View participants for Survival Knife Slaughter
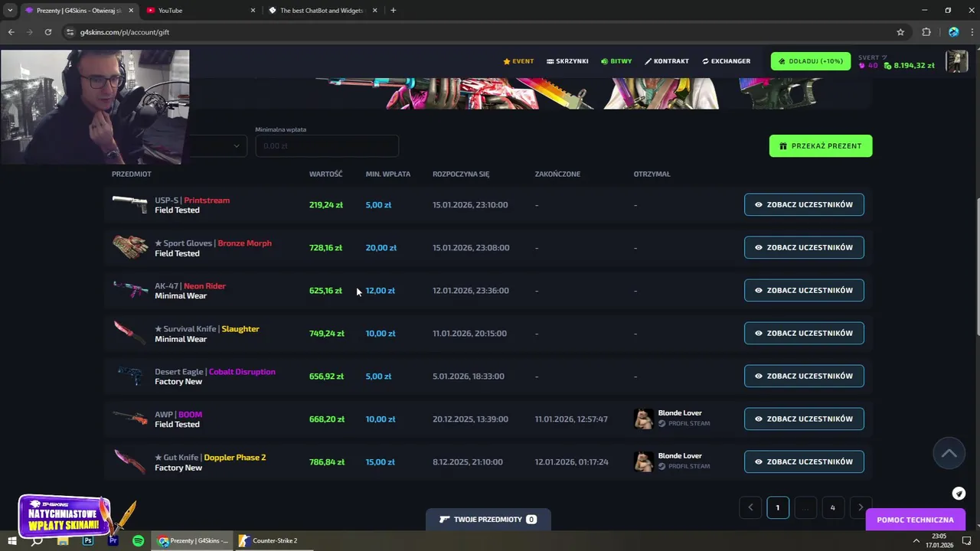Screen dimensions: 980x551 pyautogui.click(x=804, y=333)
